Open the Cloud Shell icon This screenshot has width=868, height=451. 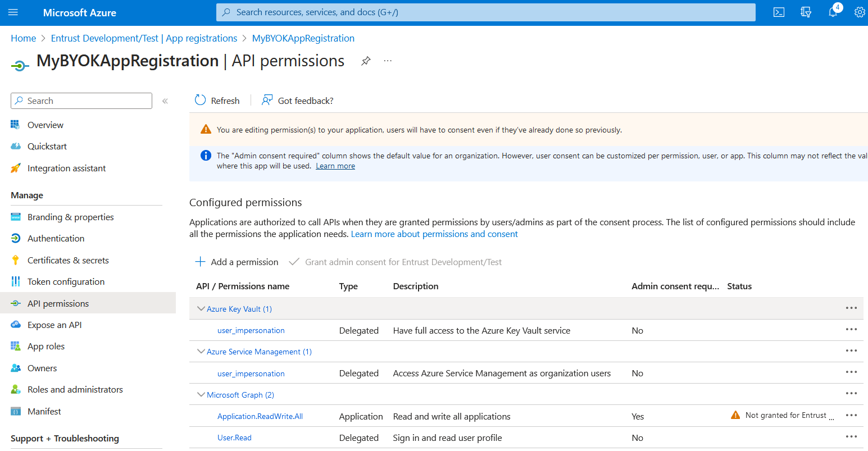(779, 12)
